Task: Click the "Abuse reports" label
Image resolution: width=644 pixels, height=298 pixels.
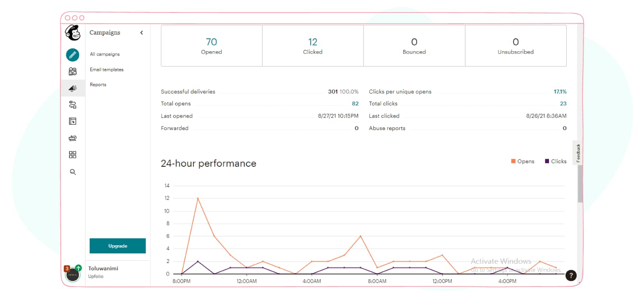Action: [x=387, y=128]
